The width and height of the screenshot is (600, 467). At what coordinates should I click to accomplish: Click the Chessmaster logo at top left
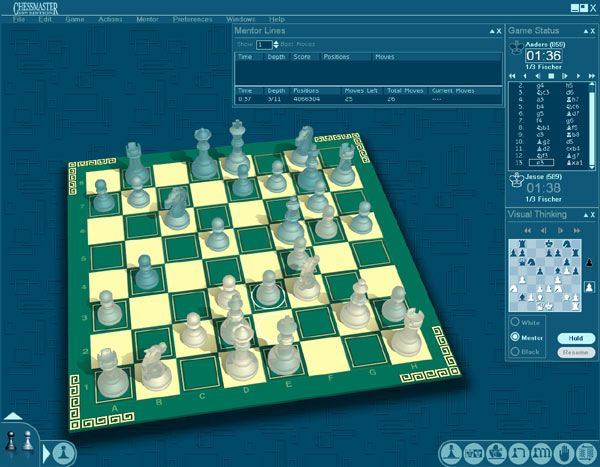[x=36, y=8]
